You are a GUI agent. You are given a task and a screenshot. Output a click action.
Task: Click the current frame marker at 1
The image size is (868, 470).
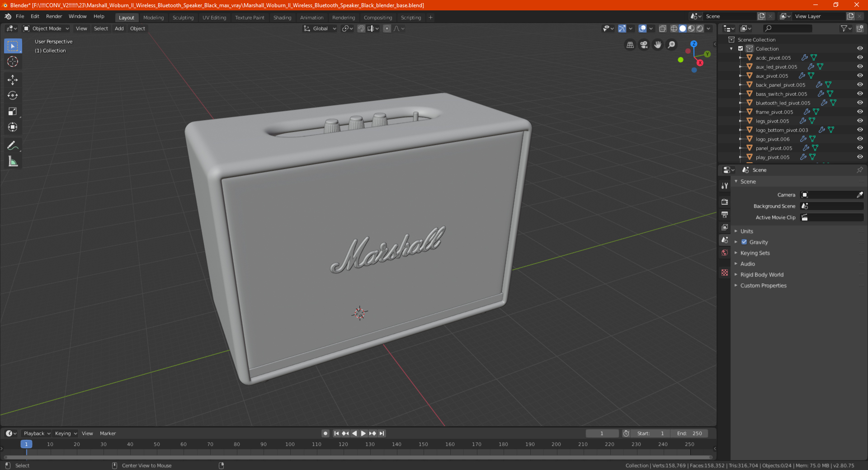coord(26,444)
